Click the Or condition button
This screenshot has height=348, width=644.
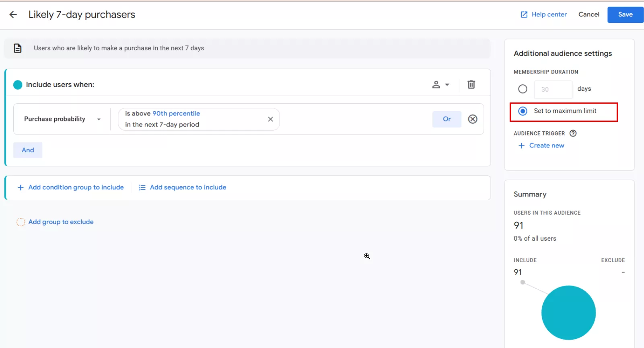[x=446, y=119]
